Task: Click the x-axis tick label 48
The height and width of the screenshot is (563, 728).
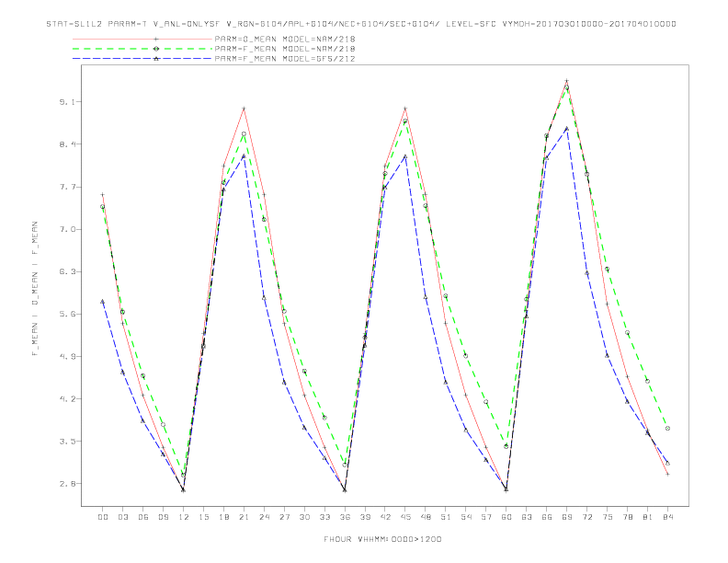Action: click(x=426, y=517)
